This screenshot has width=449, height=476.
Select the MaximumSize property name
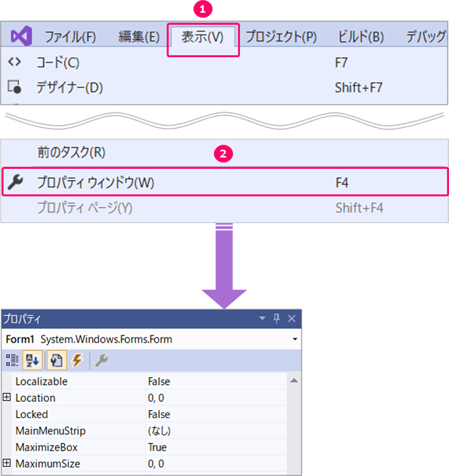(x=48, y=463)
